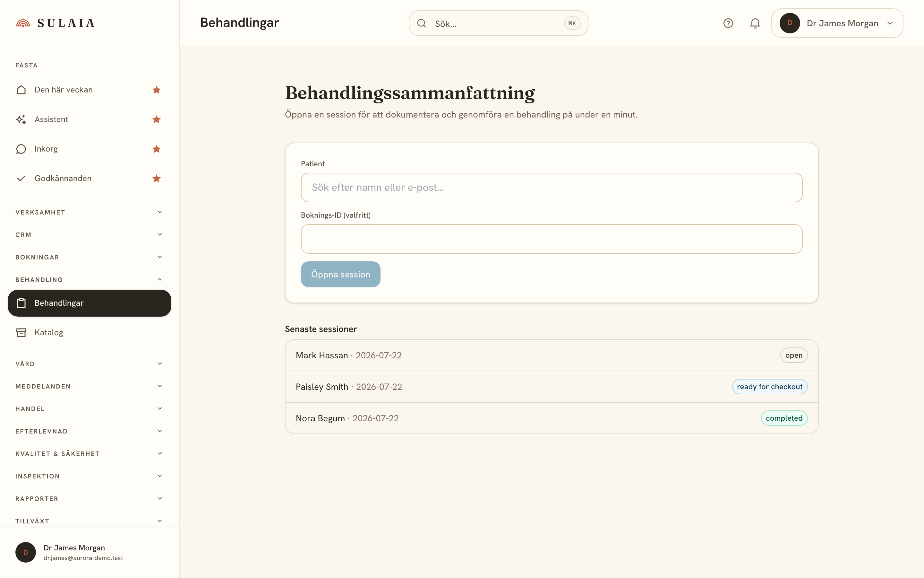Open Katalog in sidebar
This screenshot has width=924, height=578.
click(x=89, y=333)
